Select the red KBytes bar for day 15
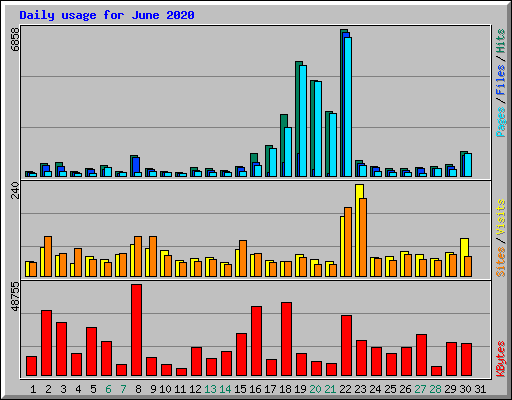512x400 pixels. [x=241, y=355]
